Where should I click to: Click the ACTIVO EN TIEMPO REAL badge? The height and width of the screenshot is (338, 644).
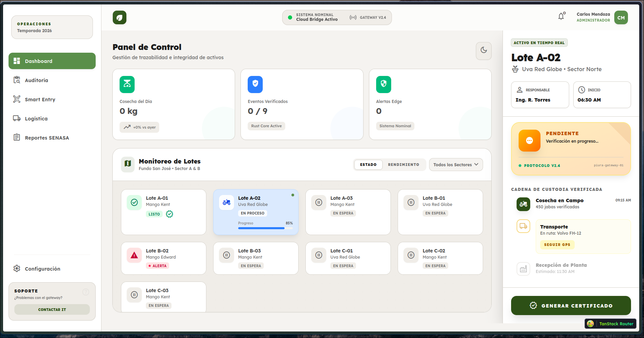[x=539, y=43]
